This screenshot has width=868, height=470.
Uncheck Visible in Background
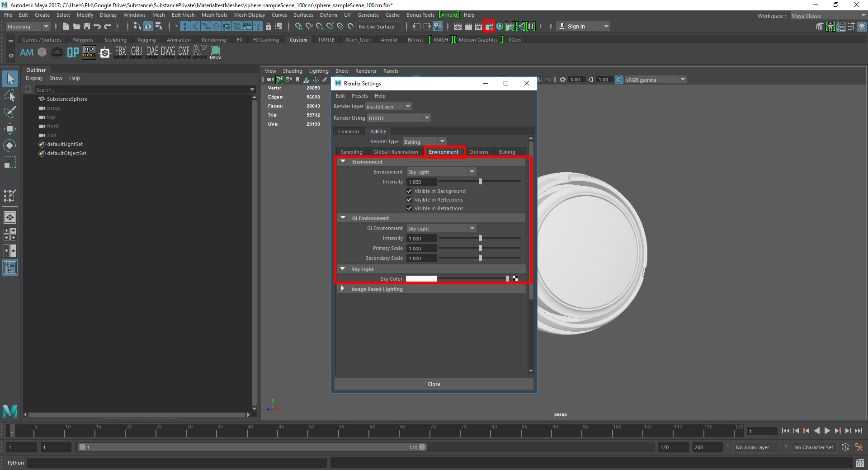tap(410, 191)
